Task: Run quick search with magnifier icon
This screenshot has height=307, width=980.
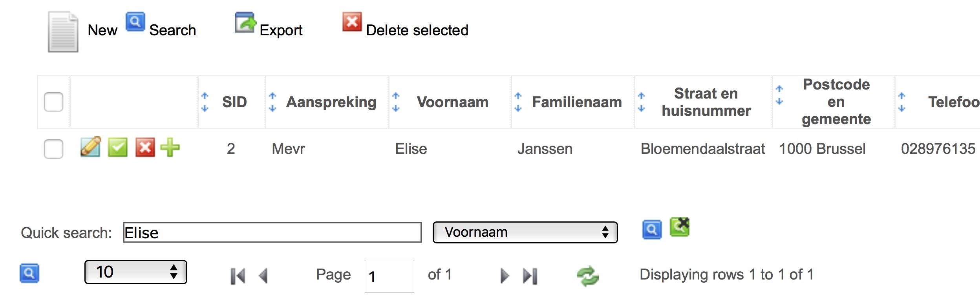Action: click(652, 229)
